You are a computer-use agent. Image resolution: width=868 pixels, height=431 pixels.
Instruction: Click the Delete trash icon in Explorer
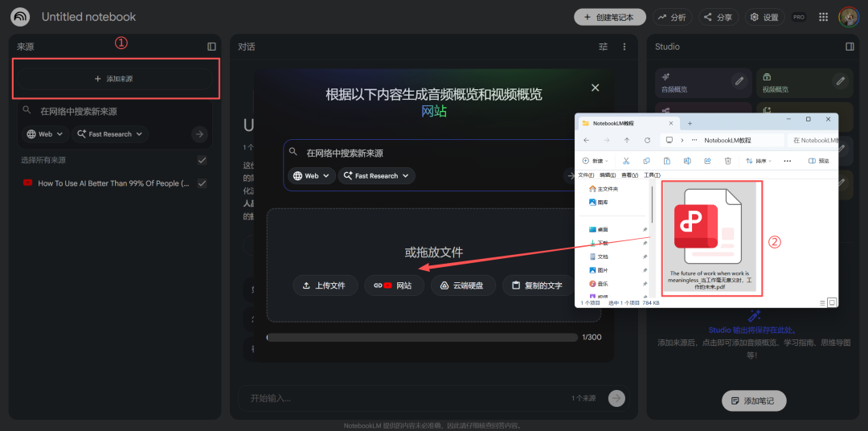728,161
